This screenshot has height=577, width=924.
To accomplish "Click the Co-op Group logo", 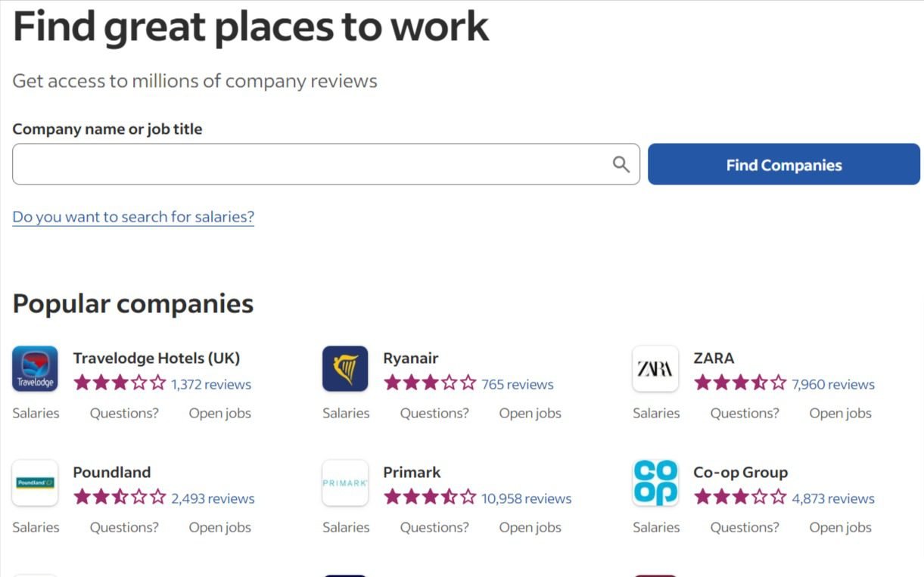I will pyautogui.click(x=655, y=482).
